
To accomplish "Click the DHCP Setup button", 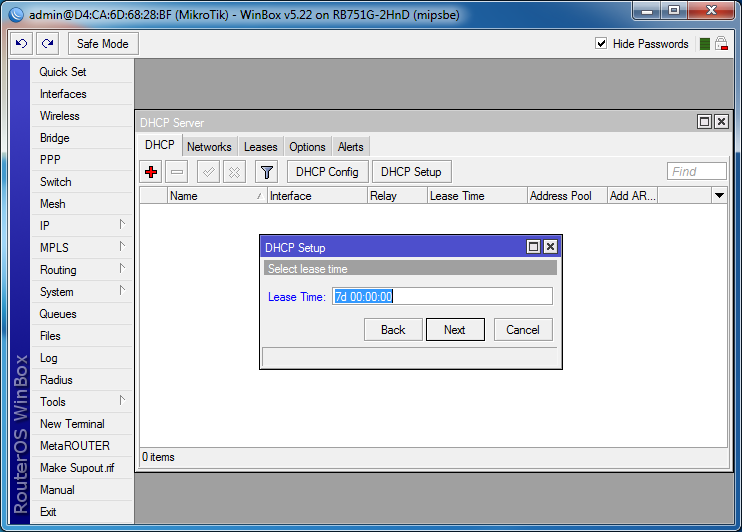I will [x=411, y=172].
